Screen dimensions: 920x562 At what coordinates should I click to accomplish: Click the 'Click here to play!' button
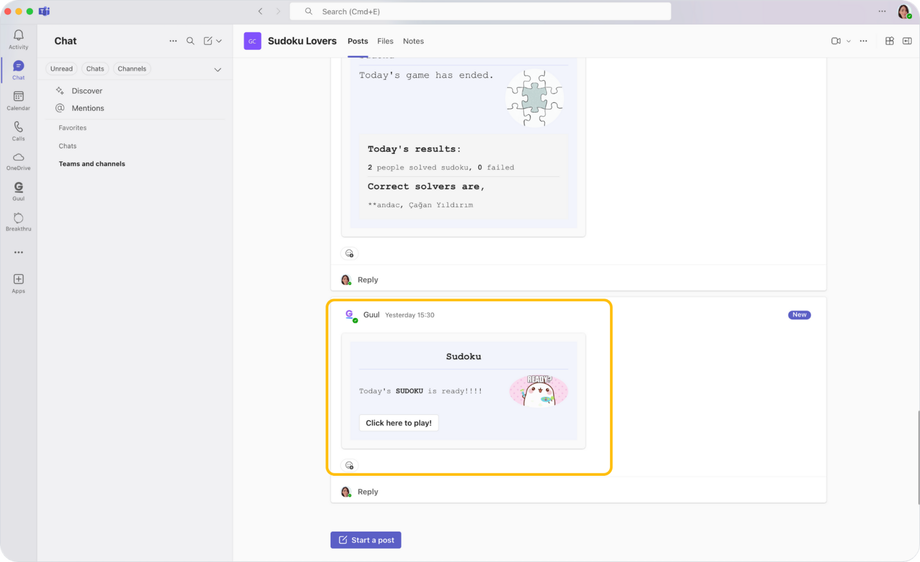point(398,423)
